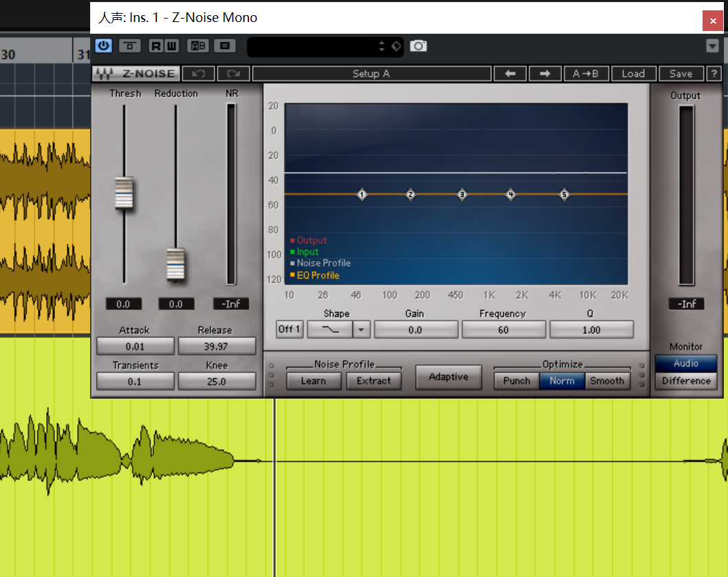
Task: Set Monitor to Audio
Action: [686, 364]
